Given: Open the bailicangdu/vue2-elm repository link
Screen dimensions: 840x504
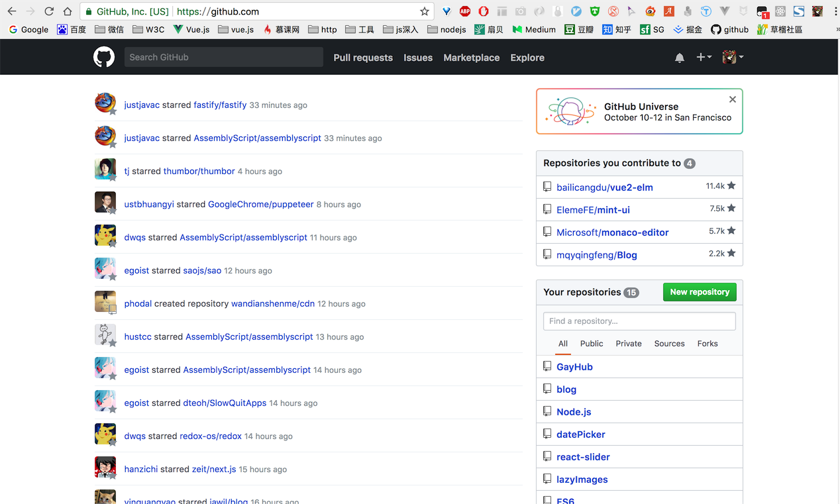Looking at the screenshot, I should 604,187.
